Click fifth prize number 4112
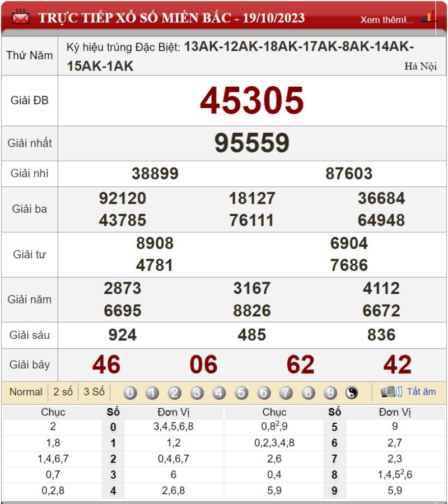Screen dimensions: 448x504 pos(381,288)
